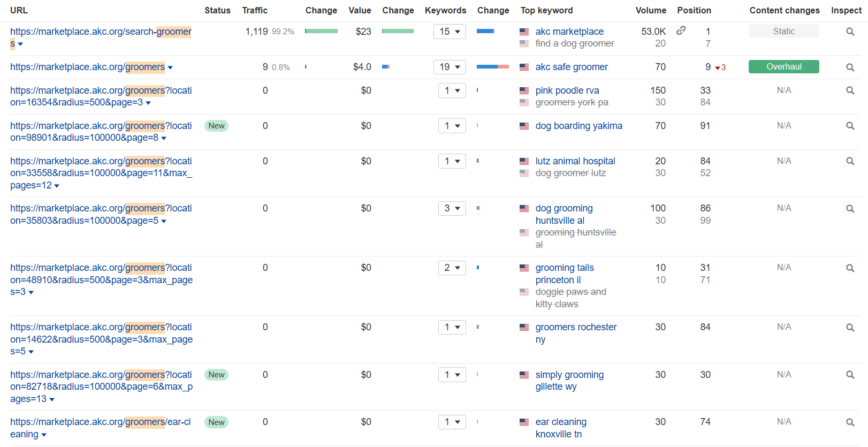This screenshot has height=447, width=868.
Task: Click the US flag beside akc marketplace
Action: (x=524, y=32)
